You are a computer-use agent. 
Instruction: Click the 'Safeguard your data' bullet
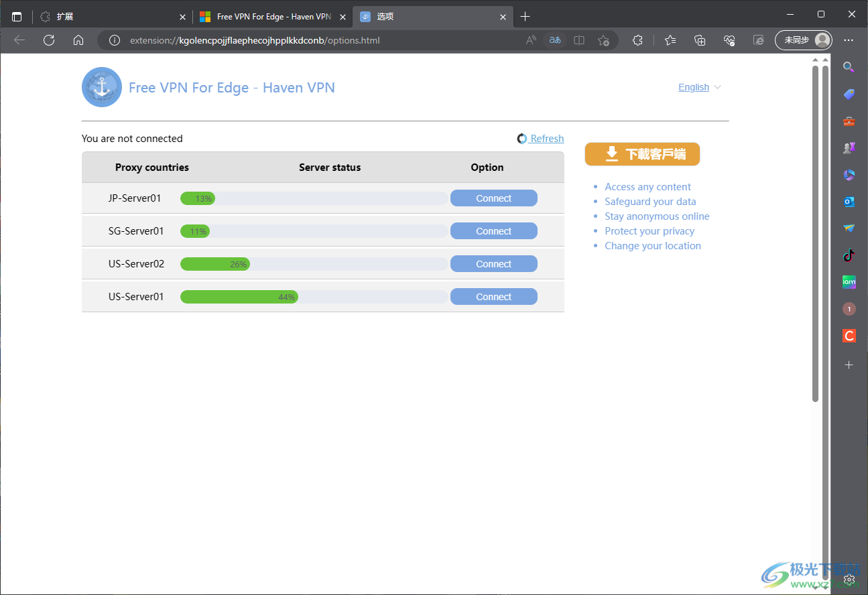coord(650,202)
